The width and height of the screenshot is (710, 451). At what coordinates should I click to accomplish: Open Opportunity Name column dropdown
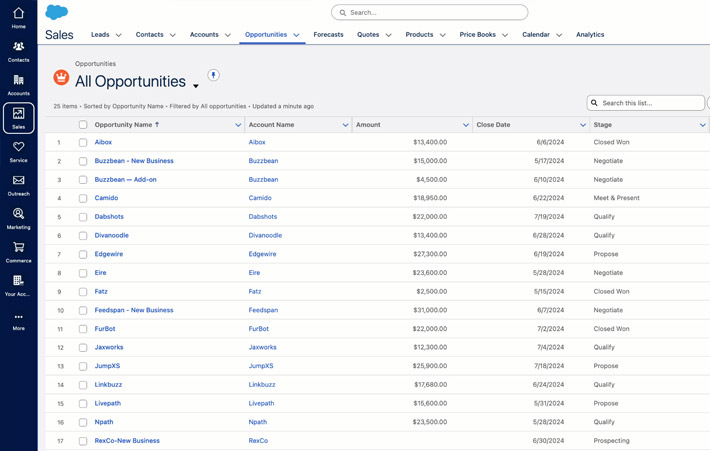[238, 125]
